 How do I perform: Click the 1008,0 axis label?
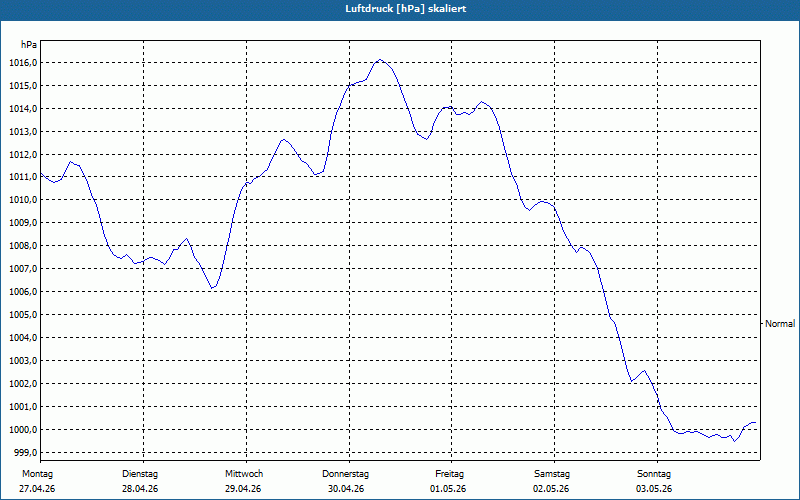click(23, 246)
